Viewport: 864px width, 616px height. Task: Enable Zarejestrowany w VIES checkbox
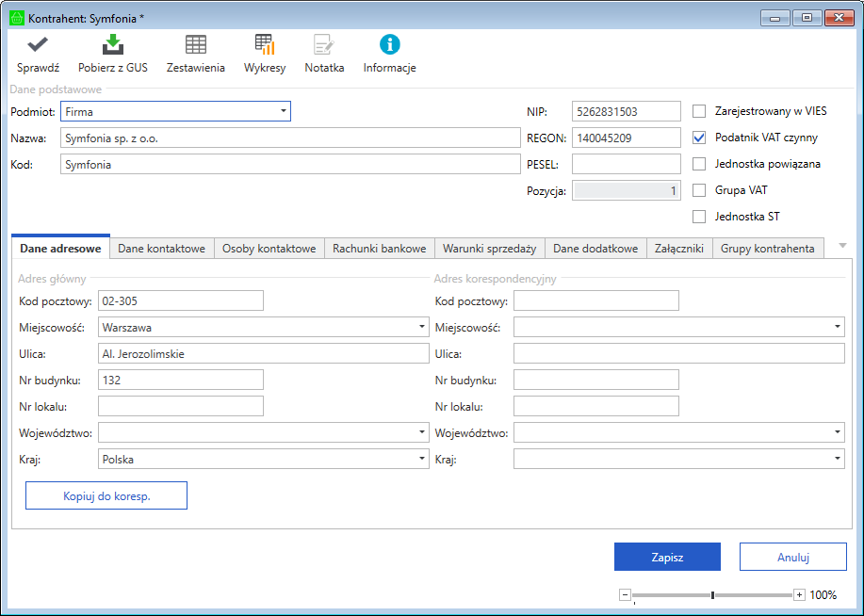(699, 111)
